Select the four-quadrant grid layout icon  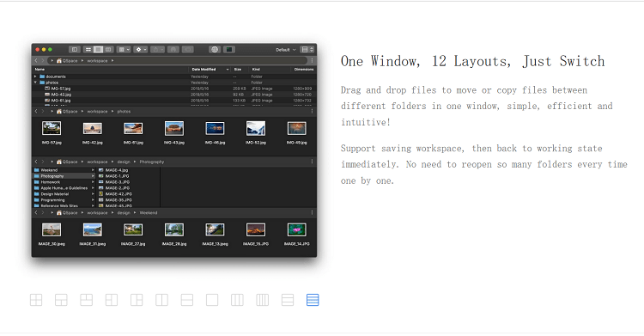36,300
